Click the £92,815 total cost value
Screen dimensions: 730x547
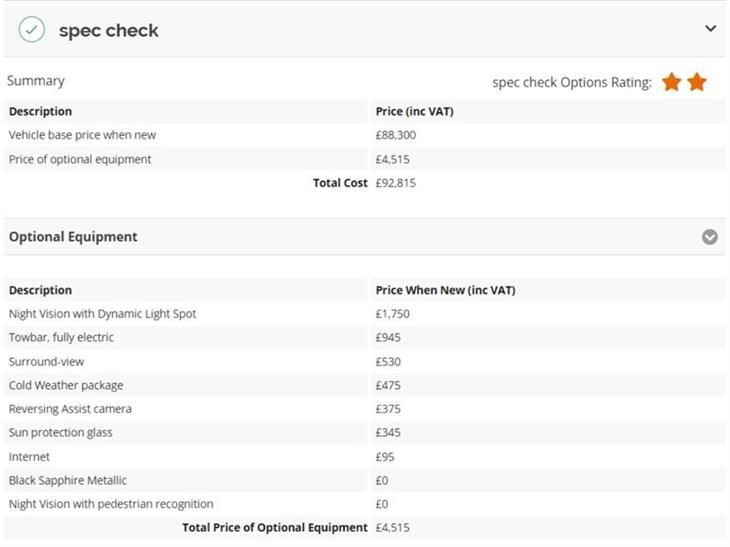point(396,183)
